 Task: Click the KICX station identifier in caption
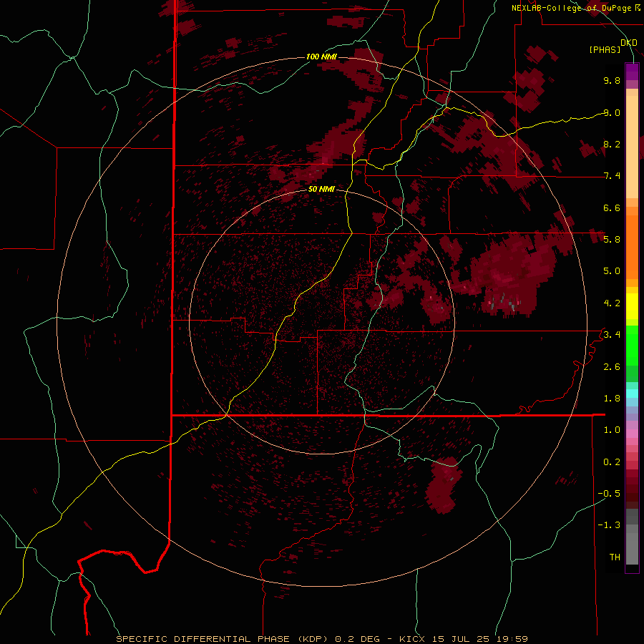[x=412, y=639]
